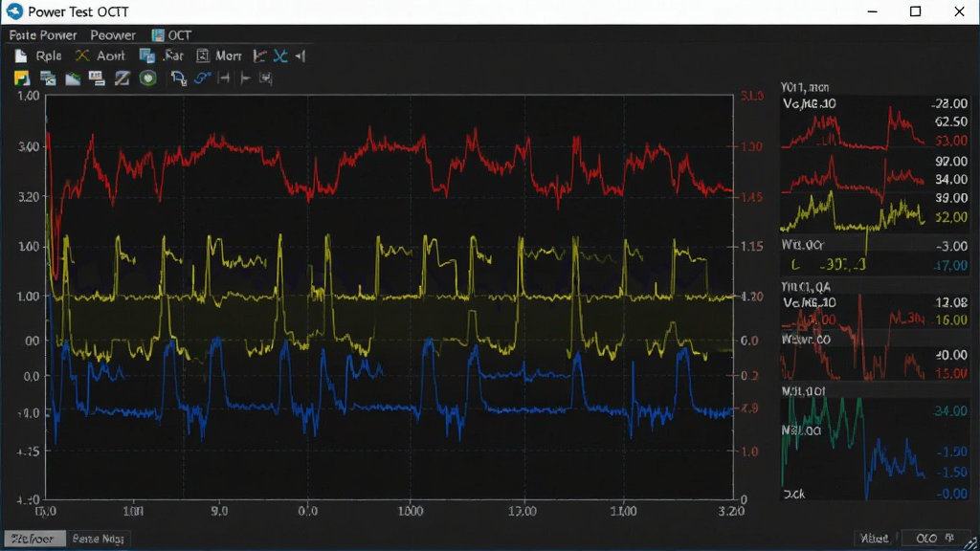Click the horizontal span cursor icon
This screenshot has height=551, width=980.
pos(224,78)
